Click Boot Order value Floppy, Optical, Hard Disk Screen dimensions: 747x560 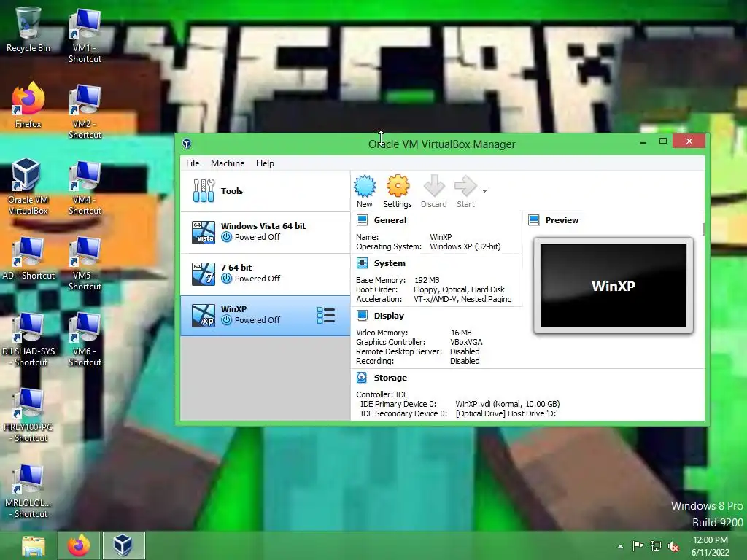click(459, 289)
